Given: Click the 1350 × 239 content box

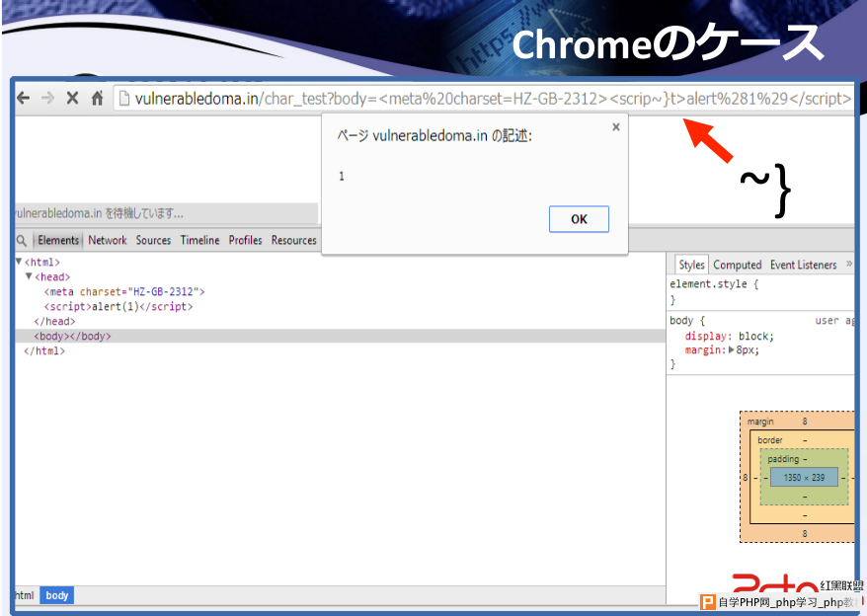Looking at the screenshot, I should 804,477.
